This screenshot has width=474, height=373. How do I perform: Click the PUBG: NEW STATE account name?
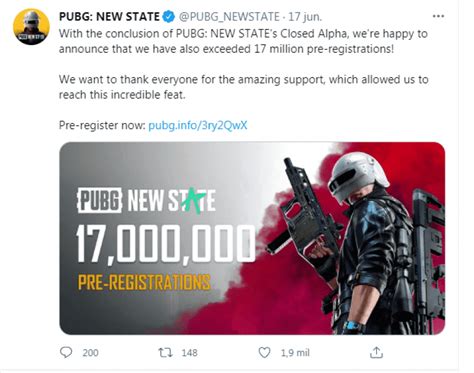coord(109,17)
